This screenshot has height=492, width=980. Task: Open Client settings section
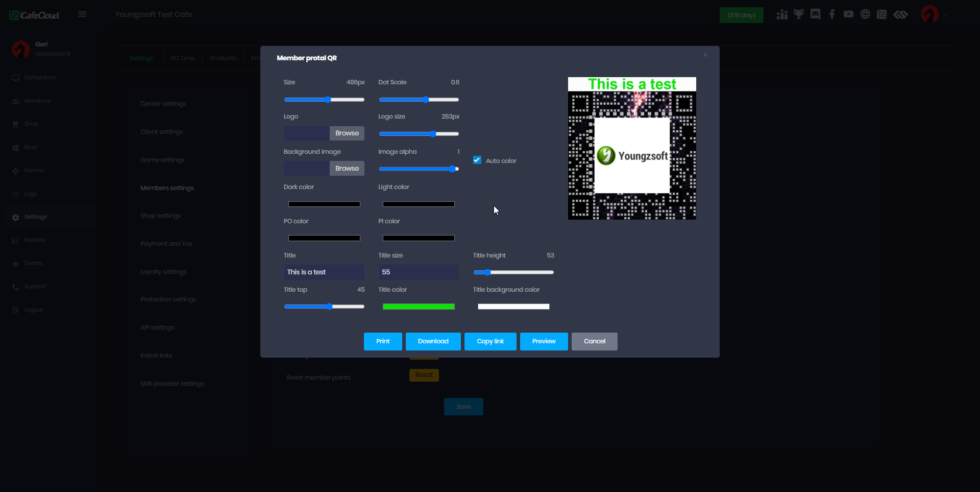pyautogui.click(x=162, y=132)
